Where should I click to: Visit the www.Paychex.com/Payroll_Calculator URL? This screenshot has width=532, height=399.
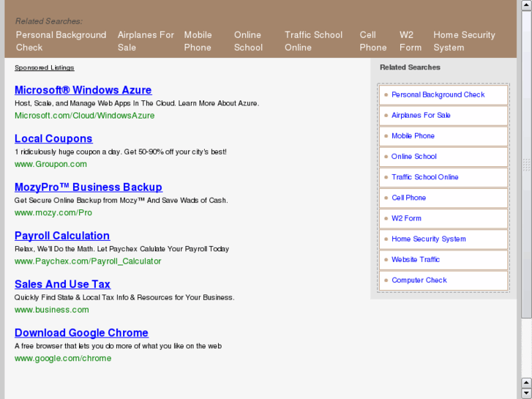click(88, 261)
